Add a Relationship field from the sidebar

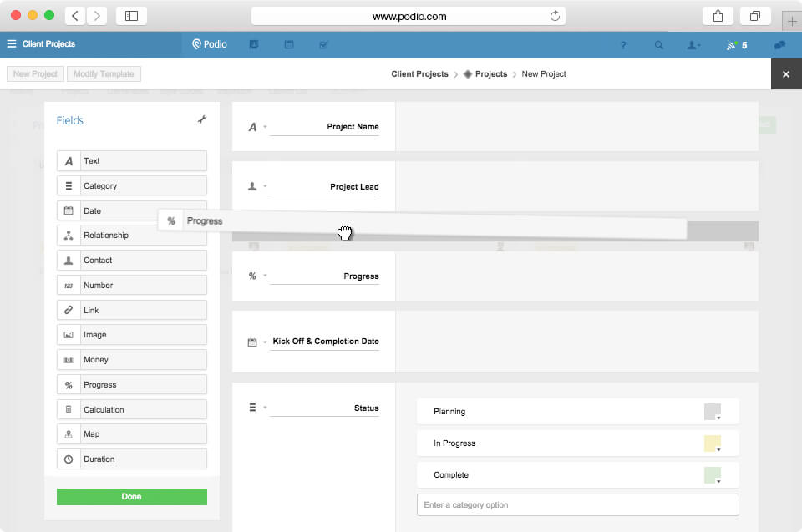(x=131, y=235)
